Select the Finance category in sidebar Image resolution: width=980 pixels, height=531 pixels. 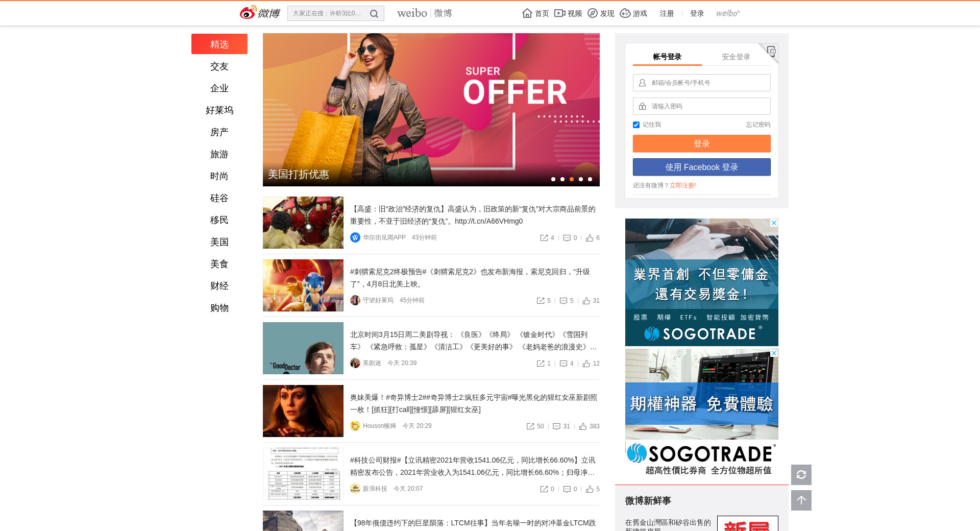click(219, 286)
